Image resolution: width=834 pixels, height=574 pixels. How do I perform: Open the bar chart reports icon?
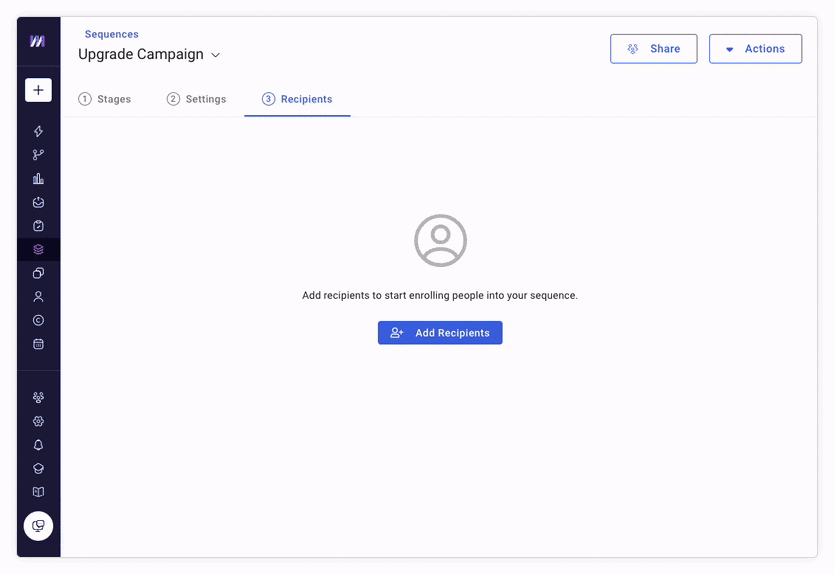point(38,179)
